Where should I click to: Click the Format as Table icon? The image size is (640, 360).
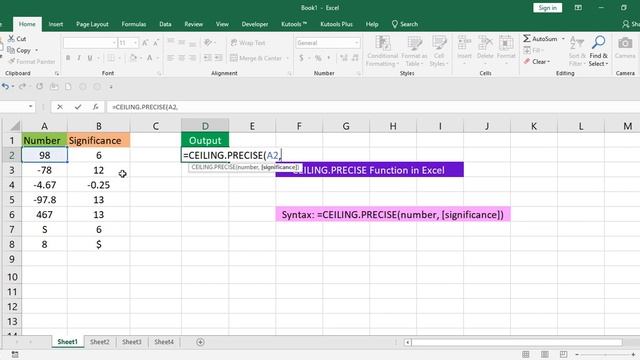(414, 43)
